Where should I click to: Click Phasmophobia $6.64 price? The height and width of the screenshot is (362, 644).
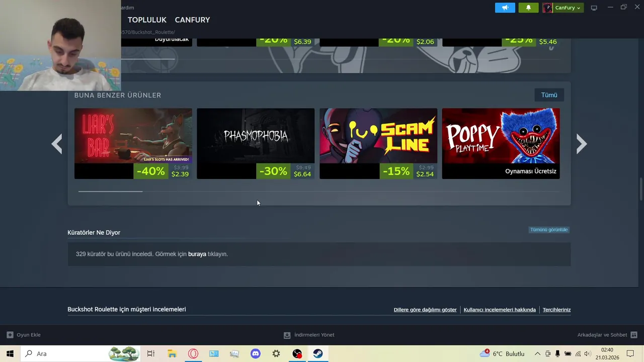(302, 174)
